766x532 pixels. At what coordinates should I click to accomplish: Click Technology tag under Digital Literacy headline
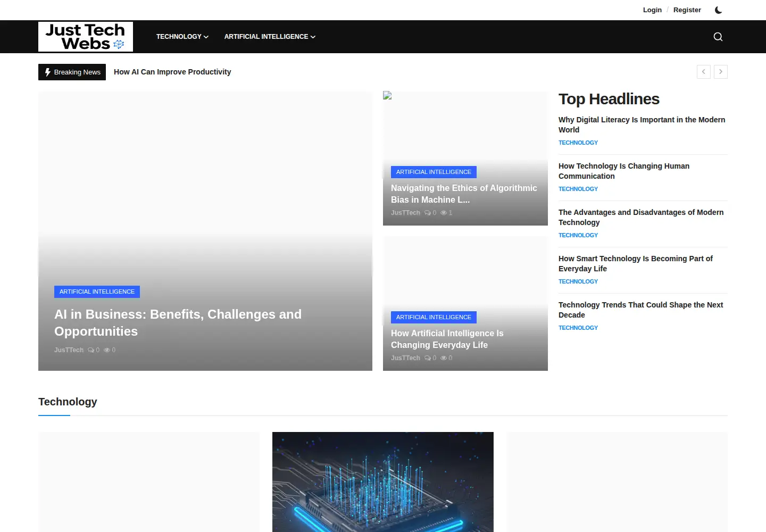coord(578,143)
